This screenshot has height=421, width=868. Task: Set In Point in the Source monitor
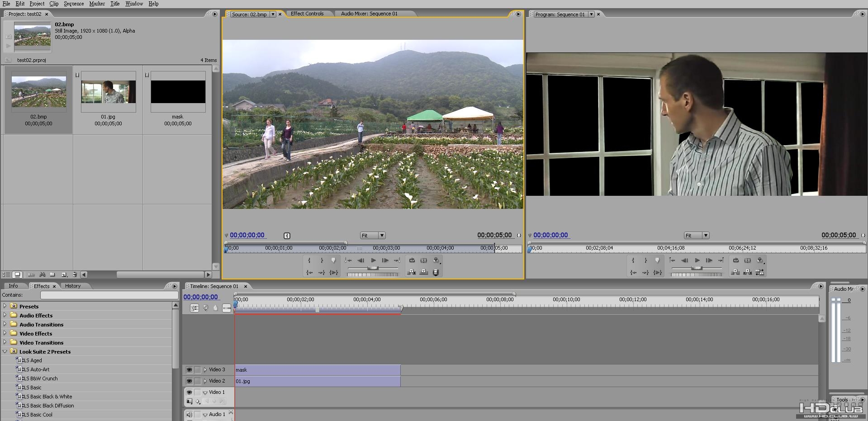309,260
